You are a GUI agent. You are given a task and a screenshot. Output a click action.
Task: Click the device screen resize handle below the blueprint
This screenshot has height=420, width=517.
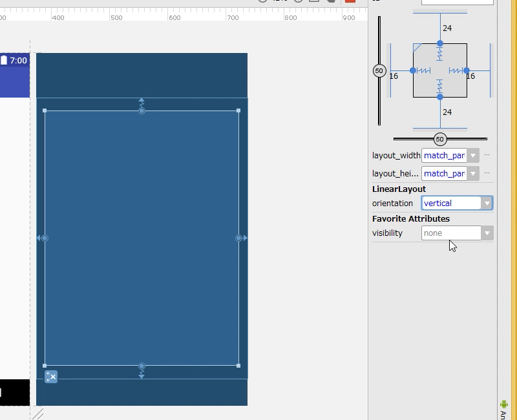click(38, 414)
